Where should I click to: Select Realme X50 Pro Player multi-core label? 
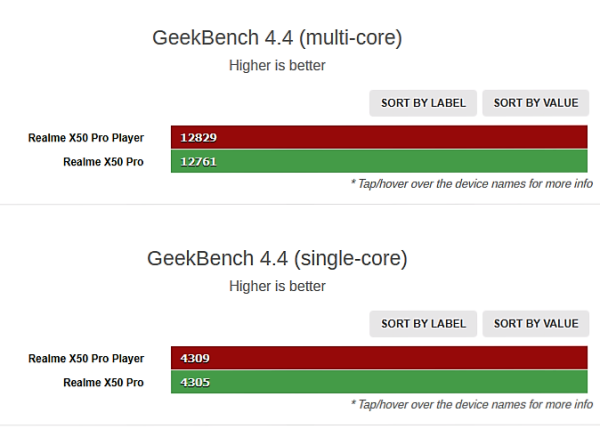point(86,138)
